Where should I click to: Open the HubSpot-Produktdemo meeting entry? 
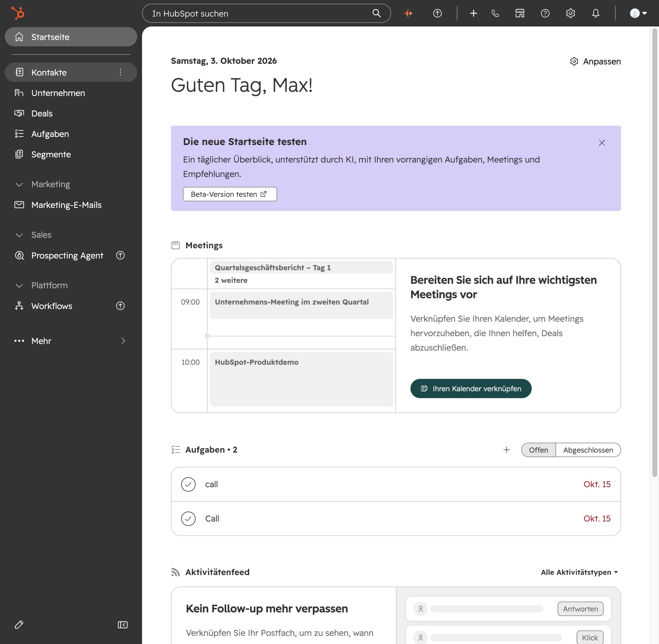[x=301, y=379]
